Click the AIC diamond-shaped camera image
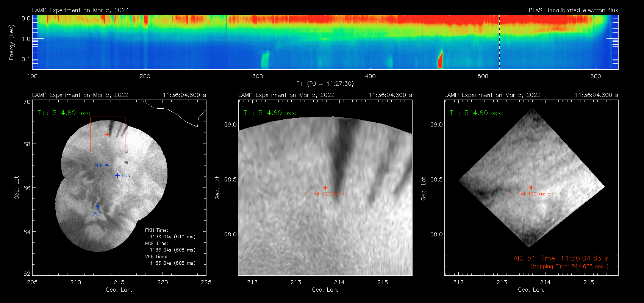 coord(531,178)
